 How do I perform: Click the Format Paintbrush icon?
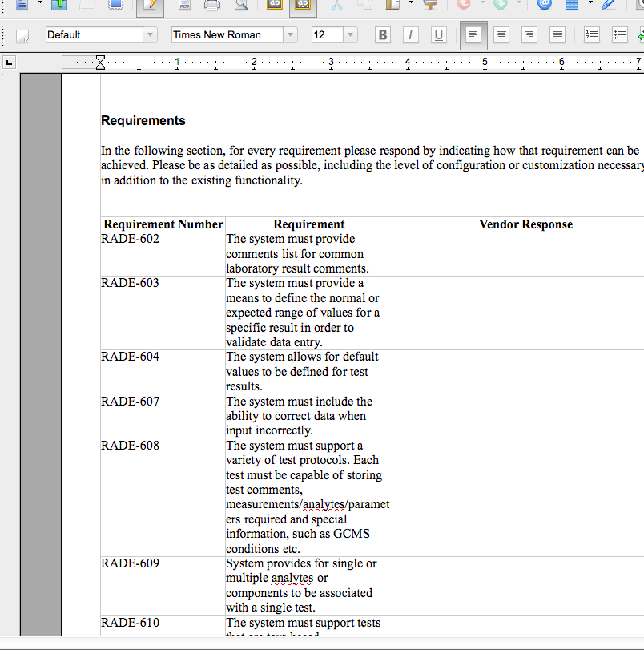tap(430, 5)
